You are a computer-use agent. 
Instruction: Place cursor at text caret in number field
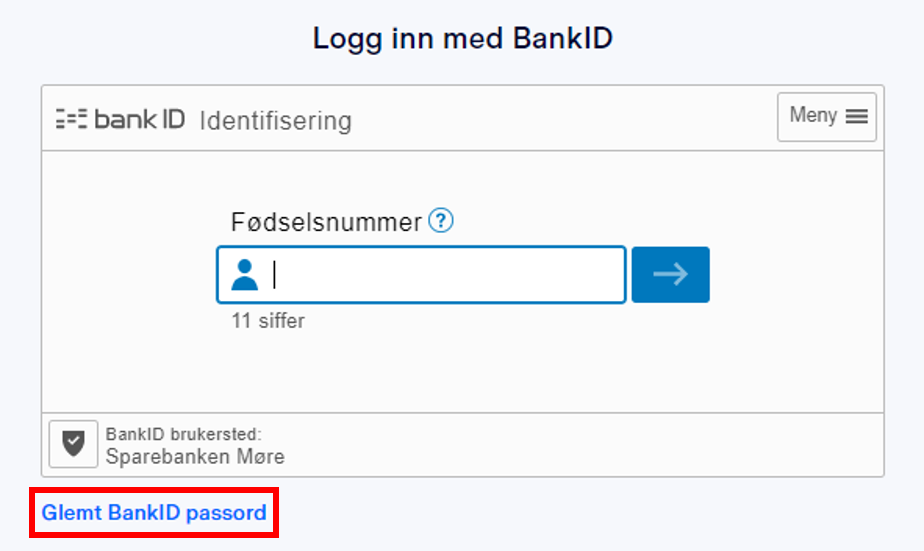pyautogui.click(x=275, y=275)
